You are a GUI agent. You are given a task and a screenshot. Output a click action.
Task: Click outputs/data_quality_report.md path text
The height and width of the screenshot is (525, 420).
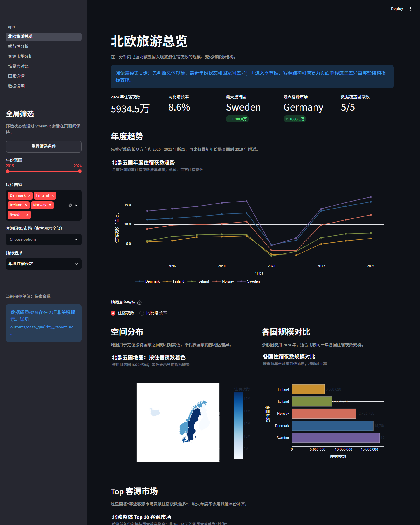pos(42,327)
